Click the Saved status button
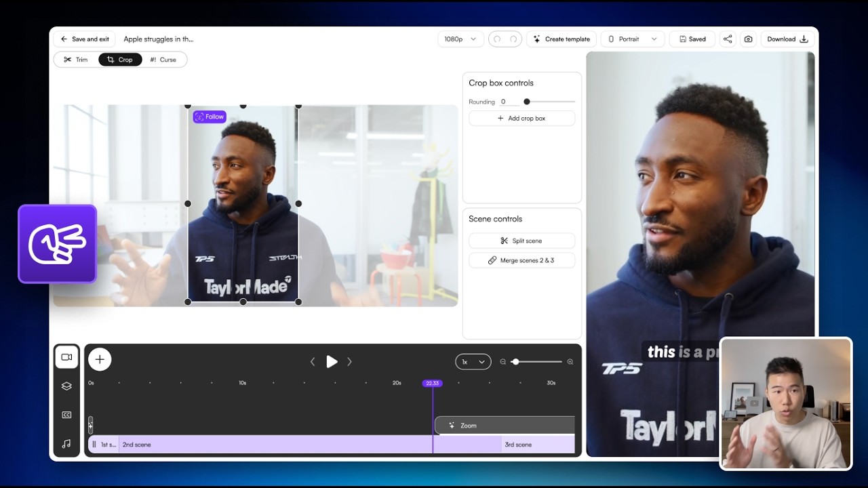The height and width of the screenshot is (488, 868). (692, 39)
